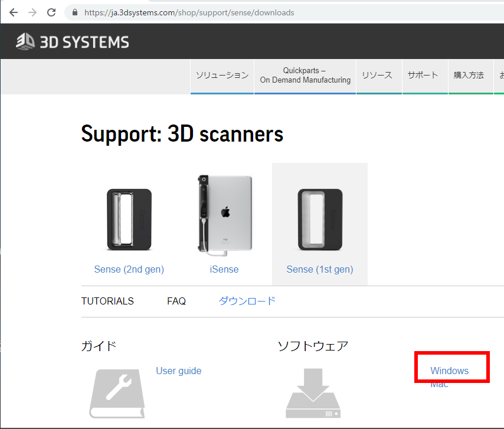504x429 pixels.
Task: Open the Sense (1st gen) link
Action: click(320, 269)
